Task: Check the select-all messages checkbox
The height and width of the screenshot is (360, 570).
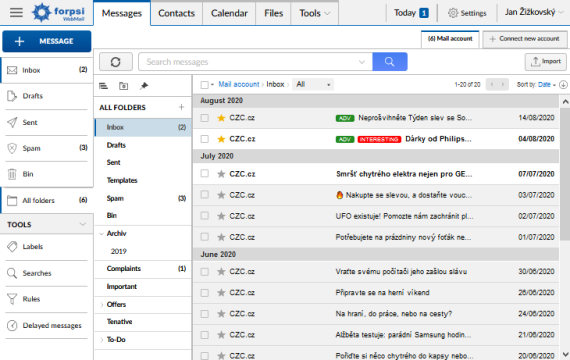Action: tap(204, 85)
